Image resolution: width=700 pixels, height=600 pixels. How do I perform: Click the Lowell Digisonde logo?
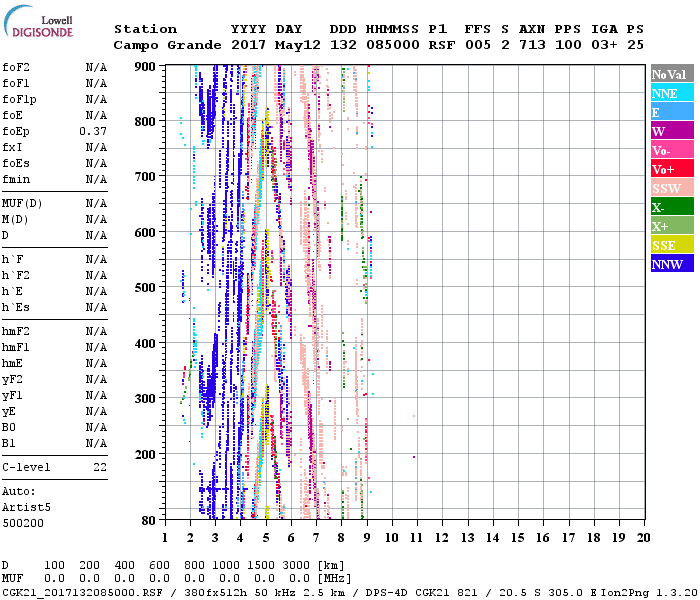click(38, 21)
